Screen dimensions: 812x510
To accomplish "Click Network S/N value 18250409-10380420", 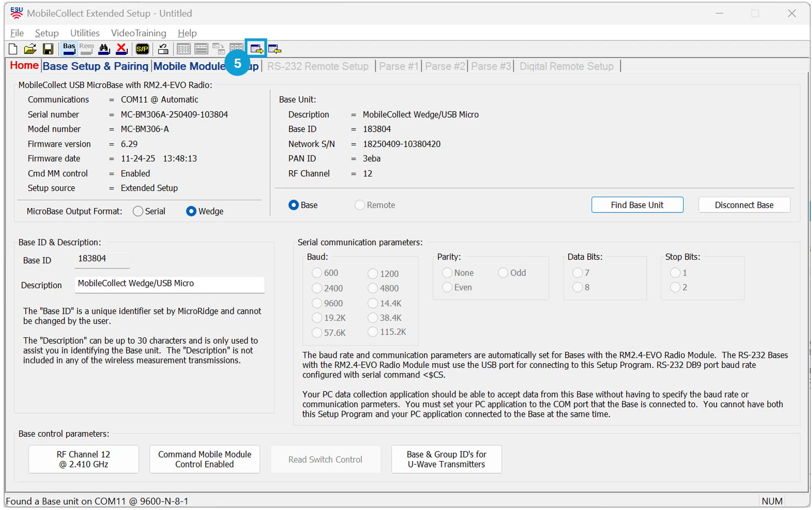I will (401, 144).
